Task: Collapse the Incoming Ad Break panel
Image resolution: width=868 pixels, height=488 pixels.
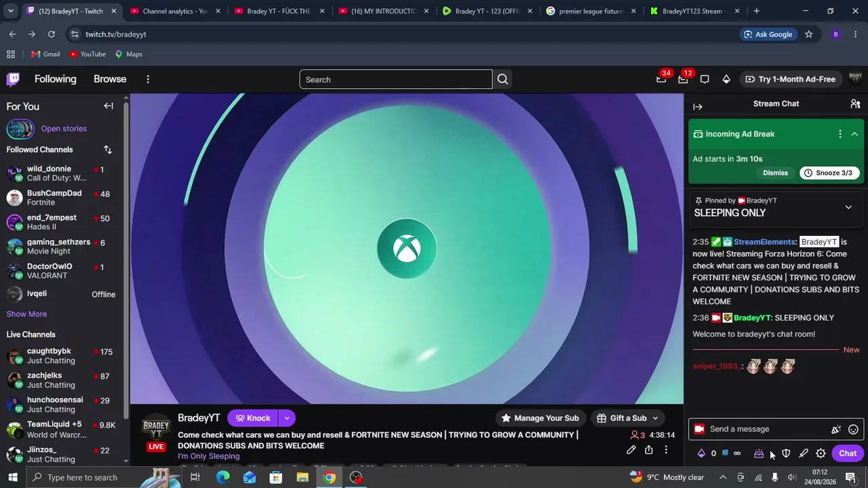Action: coord(854,134)
